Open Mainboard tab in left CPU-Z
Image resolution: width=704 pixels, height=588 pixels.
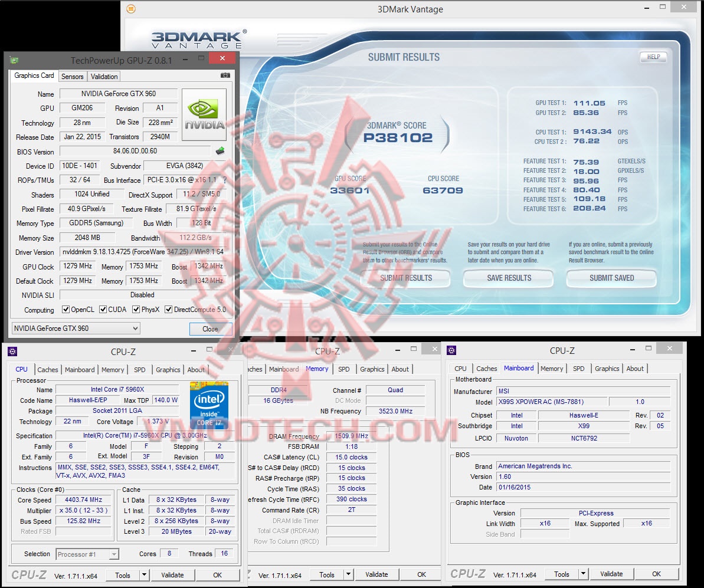[x=80, y=369]
